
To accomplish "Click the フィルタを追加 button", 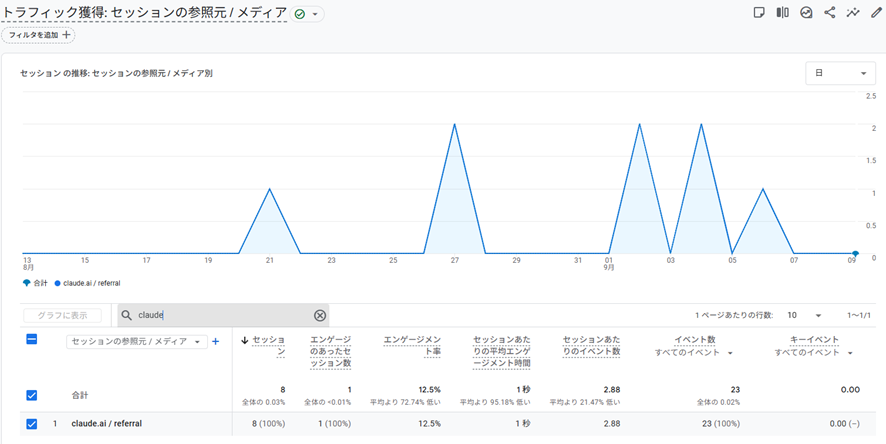I will [38, 35].
